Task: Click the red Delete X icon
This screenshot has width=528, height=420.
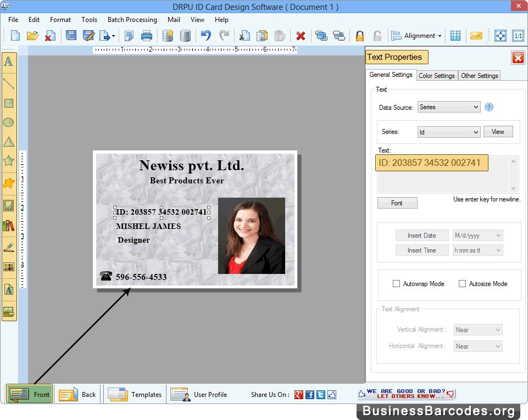Action: click(x=301, y=36)
